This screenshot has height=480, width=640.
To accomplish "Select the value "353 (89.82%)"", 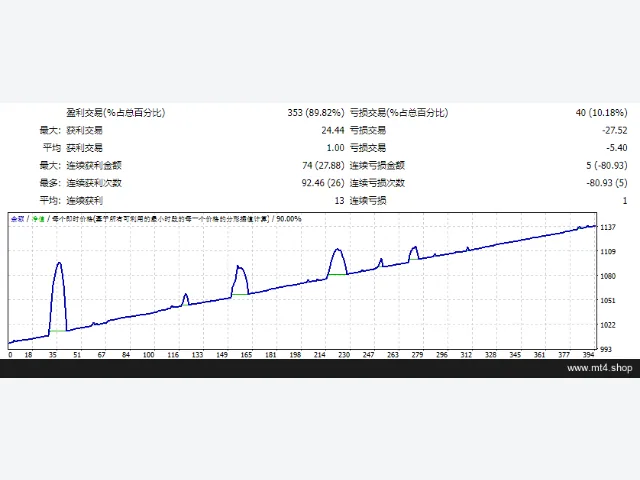I will coord(316,113).
